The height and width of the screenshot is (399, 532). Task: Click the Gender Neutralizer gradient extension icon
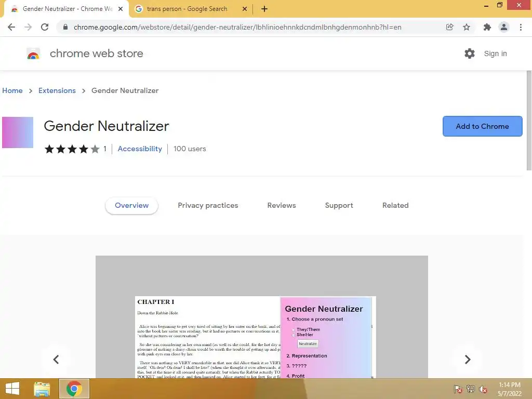tap(18, 132)
